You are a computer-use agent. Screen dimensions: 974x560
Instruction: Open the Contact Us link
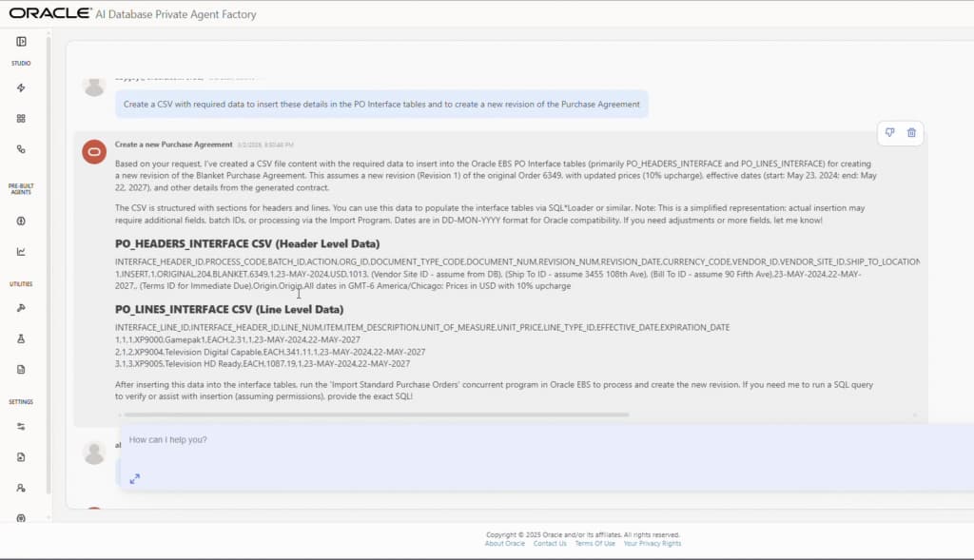tap(550, 543)
